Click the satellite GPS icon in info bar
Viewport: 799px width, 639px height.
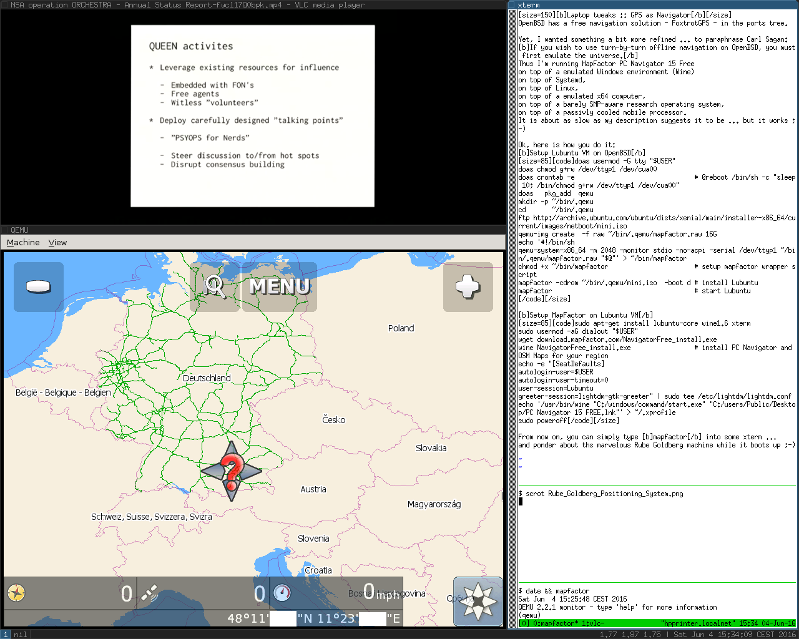pyautogui.click(x=149, y=593)
